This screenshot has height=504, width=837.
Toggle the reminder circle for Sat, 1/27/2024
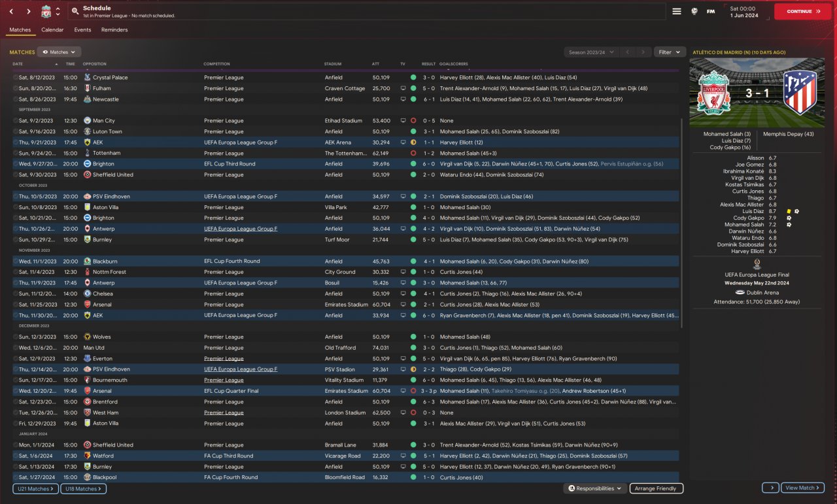click(16, 477)
